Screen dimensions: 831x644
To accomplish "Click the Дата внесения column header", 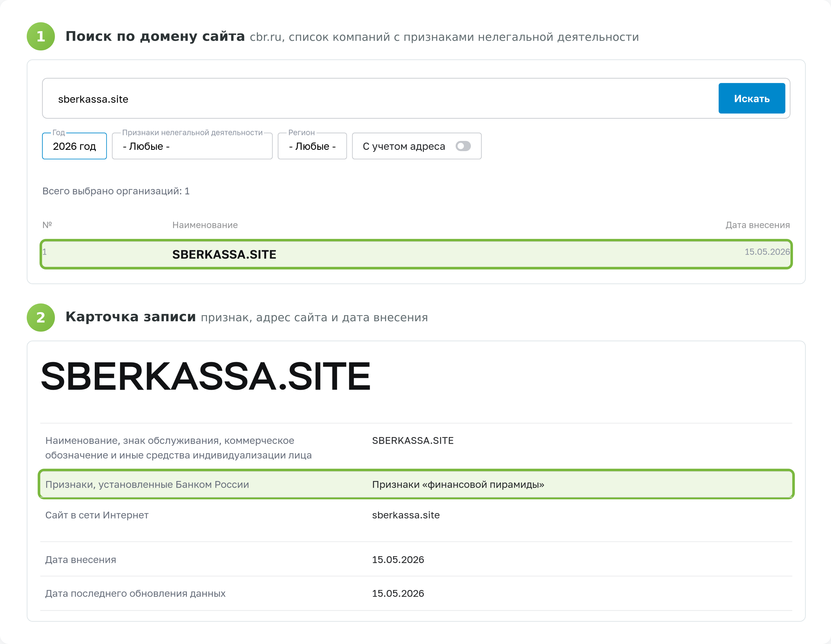I will 757,225.
